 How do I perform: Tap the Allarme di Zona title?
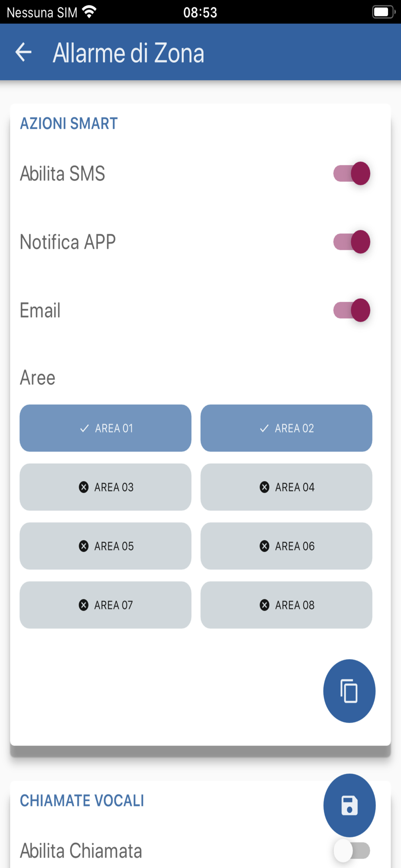(x=128, y=53)
